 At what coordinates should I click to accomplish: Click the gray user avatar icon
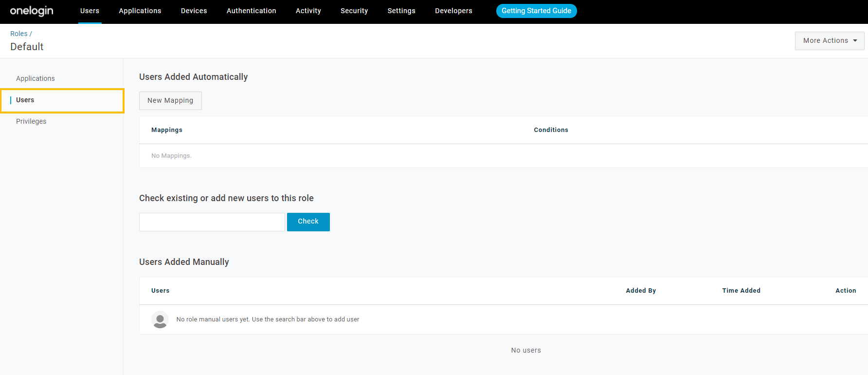(x=160, y=319)
